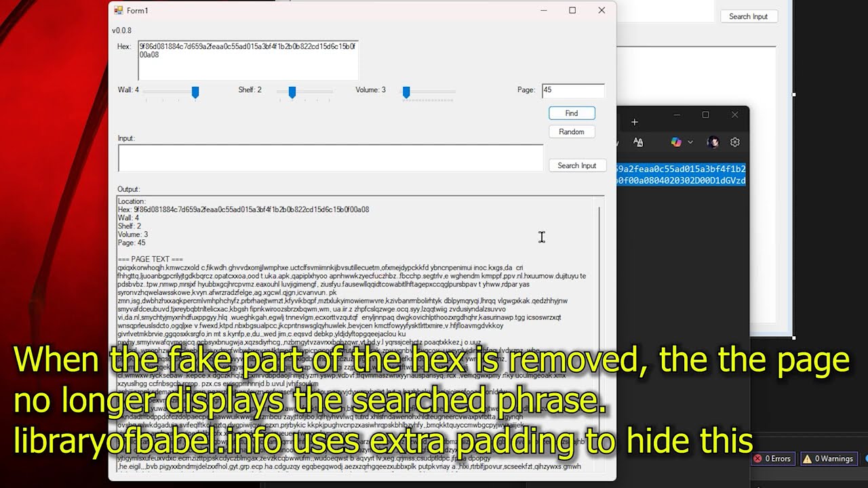The width and height of the screenshot is (868, 488).
Task: Click the Form1 app icon in title bar
Action: click(118, 10)
